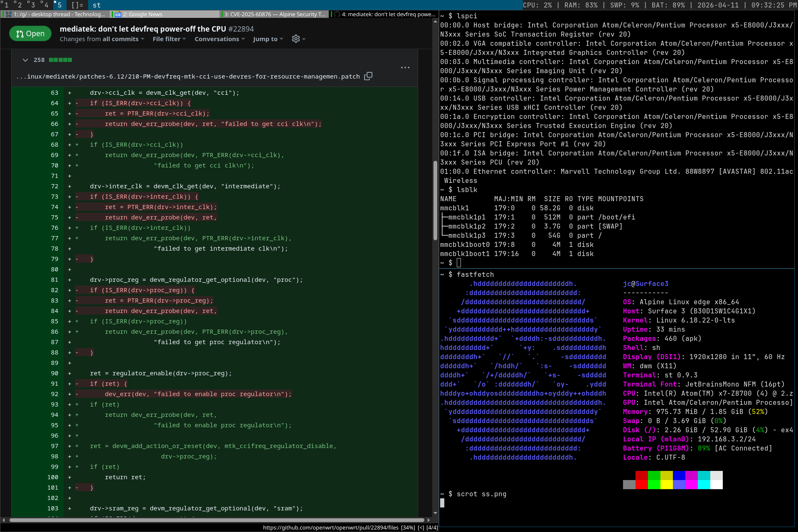This screenshot has width=798, height=532.
Task: Open the Conversations dropdown
Action: [x=219, y=39]
